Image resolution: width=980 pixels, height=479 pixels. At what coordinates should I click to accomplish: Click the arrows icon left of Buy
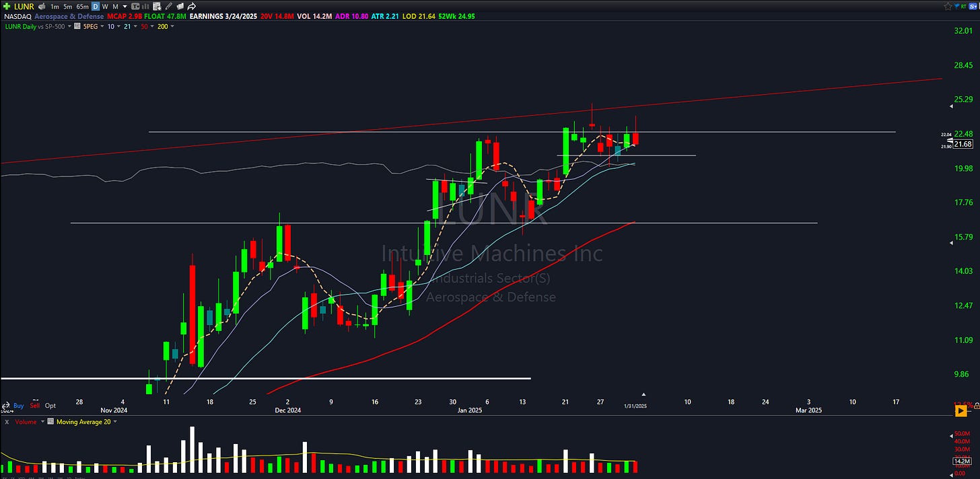pyautogui.click(x=6, y=406)
